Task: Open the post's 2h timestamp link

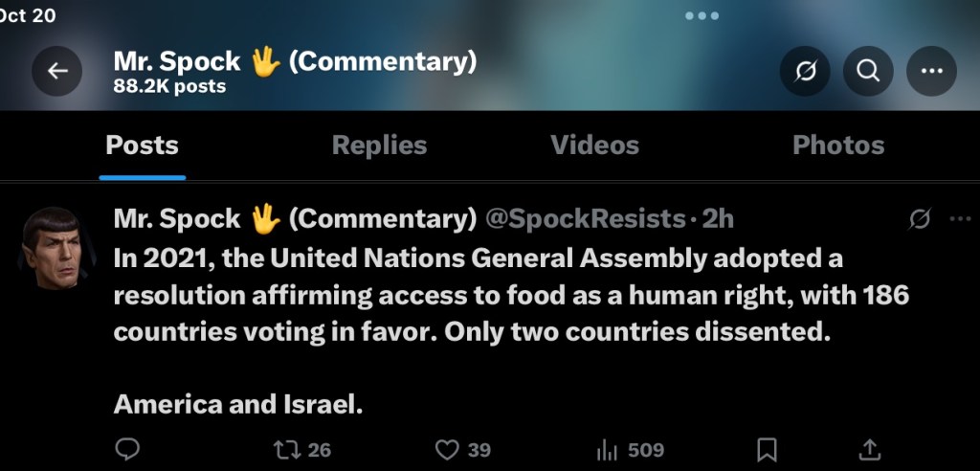Action: click(718, 219)
